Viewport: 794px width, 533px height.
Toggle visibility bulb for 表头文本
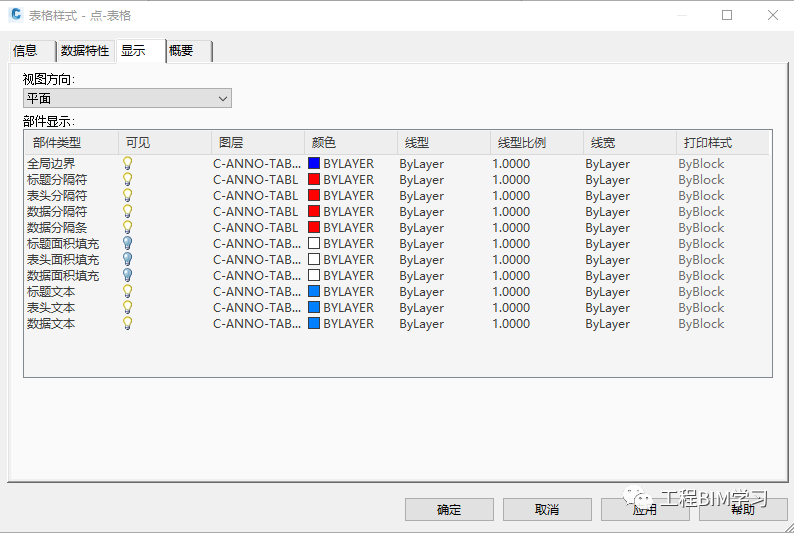click(x=128, y=307)
